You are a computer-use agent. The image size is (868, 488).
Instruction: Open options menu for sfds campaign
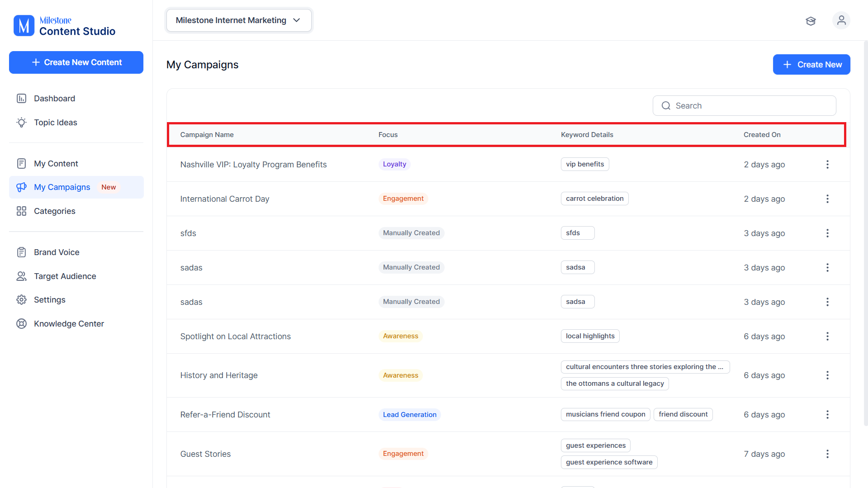pos(827,233)
